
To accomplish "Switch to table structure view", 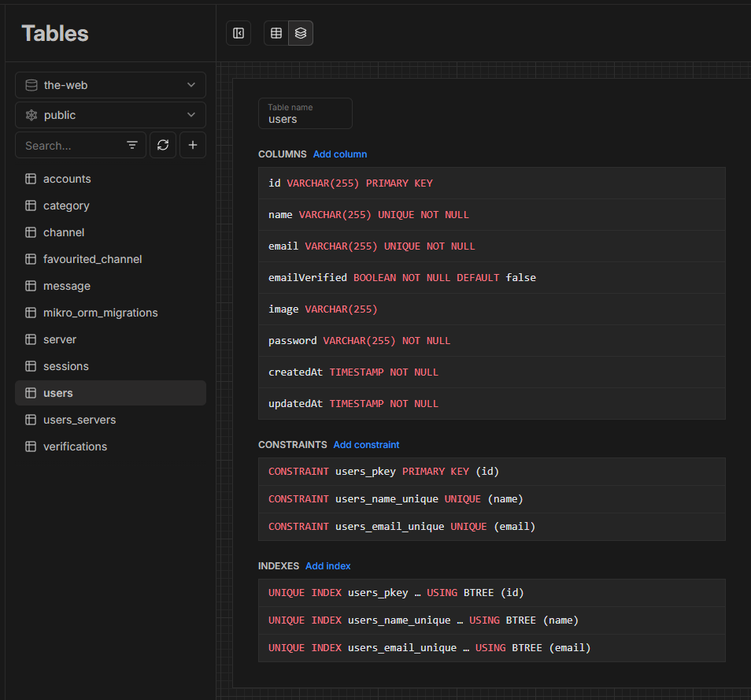I will pyautogui.click(x=301, y=33).
